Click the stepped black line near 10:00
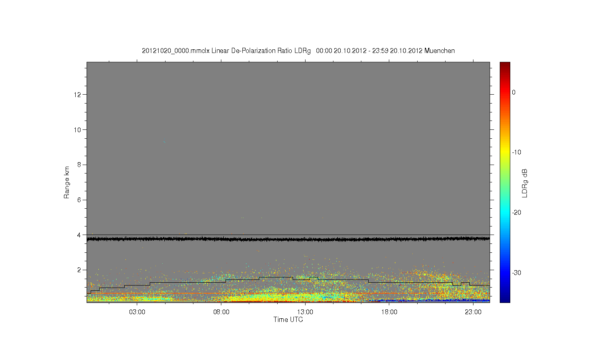Viewport: 607px width, 364px height. pos(242,279)
